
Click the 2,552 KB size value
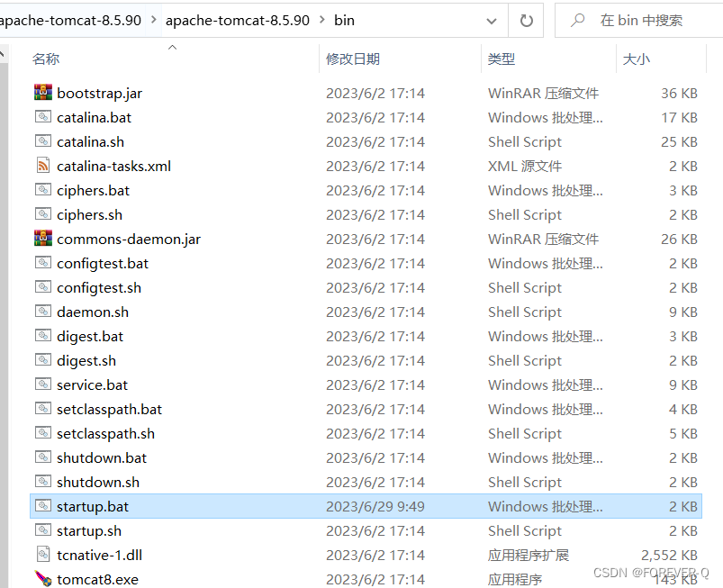(x=669, y=555)
